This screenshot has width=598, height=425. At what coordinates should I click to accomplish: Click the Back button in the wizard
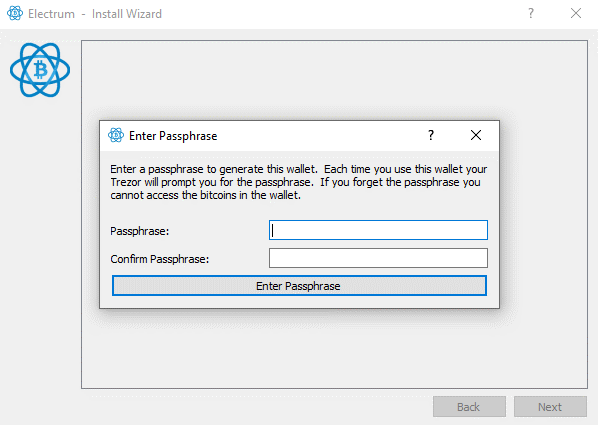coord(469,407)
